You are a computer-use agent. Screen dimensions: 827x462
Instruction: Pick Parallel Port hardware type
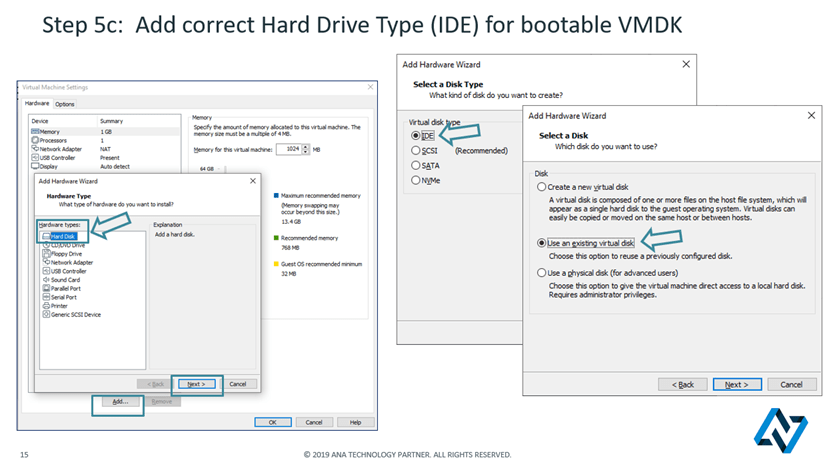click(67, 289)
